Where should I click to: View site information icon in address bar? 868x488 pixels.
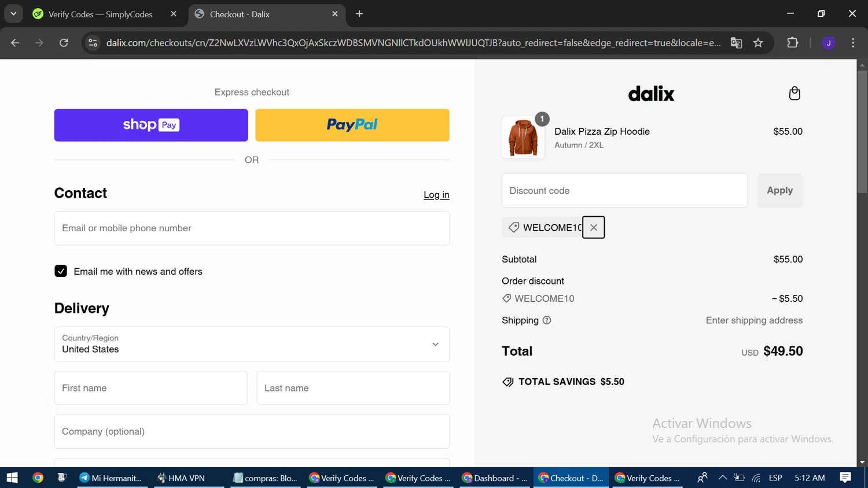tap(93, 43)
